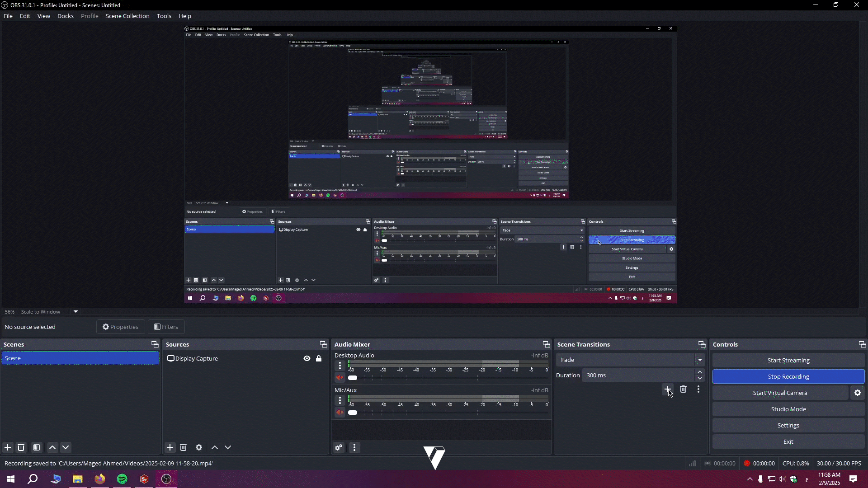Expand the Fade transition dropdown

tap(700, 360)
